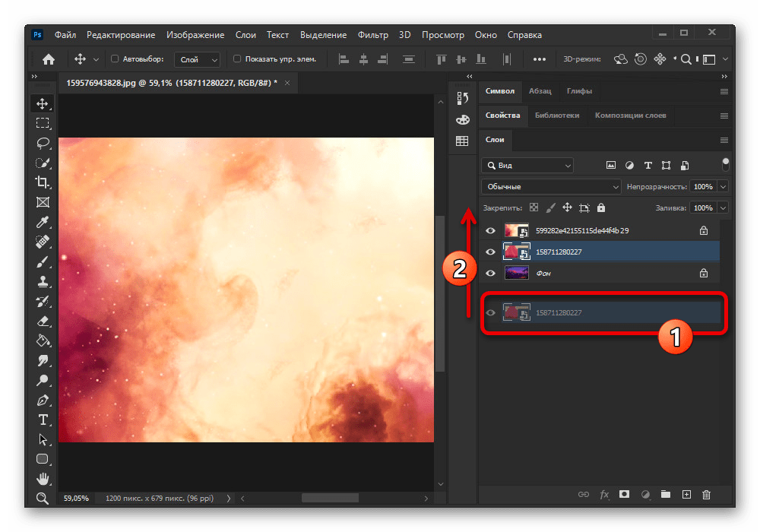Delete layer using trash icon
This screenshot has height=532, width=760.
click(x=706, y=495)
